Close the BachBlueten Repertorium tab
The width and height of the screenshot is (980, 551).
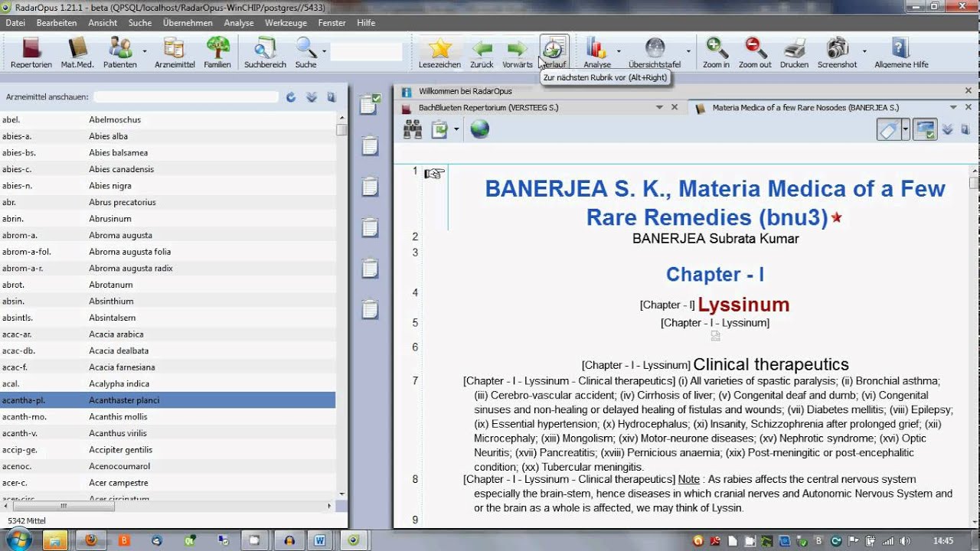tap(675, 108)
